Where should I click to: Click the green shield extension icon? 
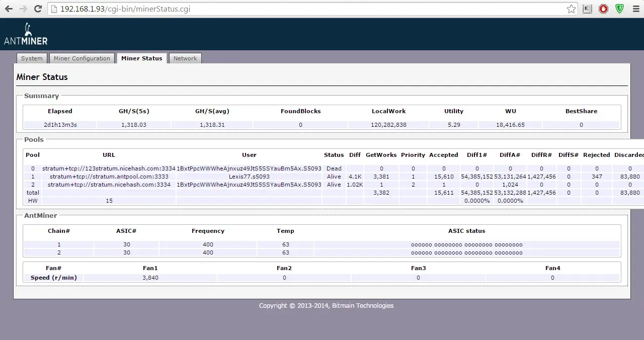click(620, 9)
